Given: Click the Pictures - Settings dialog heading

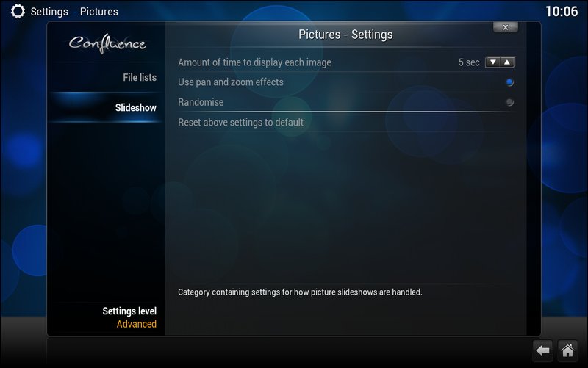Looking at the screenshot, I should click(345, 35).
